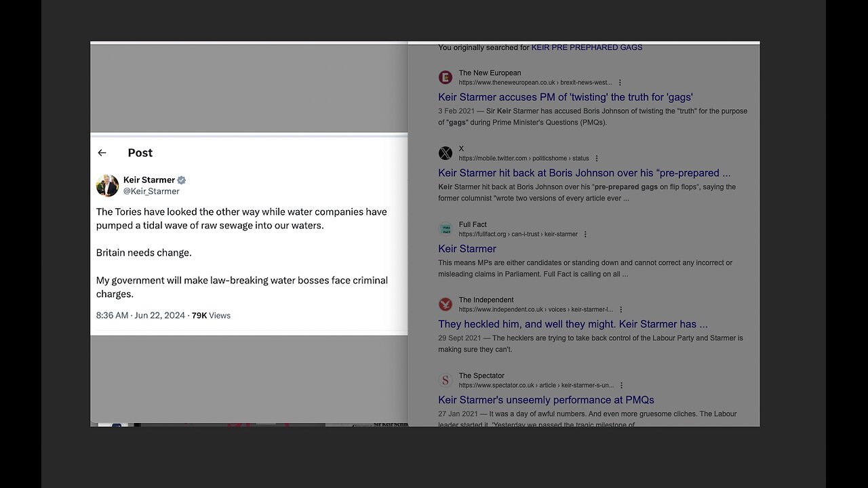Click The New European site favicon
This screenshot has width=868, height=488.
446,77
